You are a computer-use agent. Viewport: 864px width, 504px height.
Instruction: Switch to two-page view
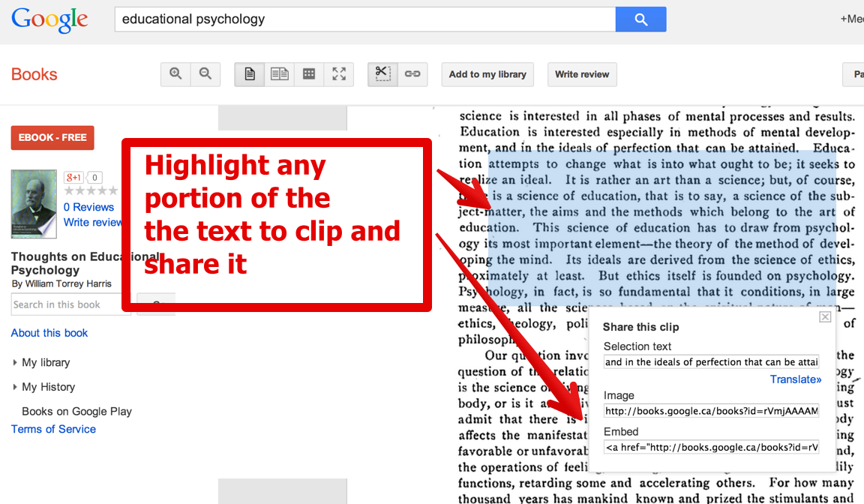click(279, 74)
